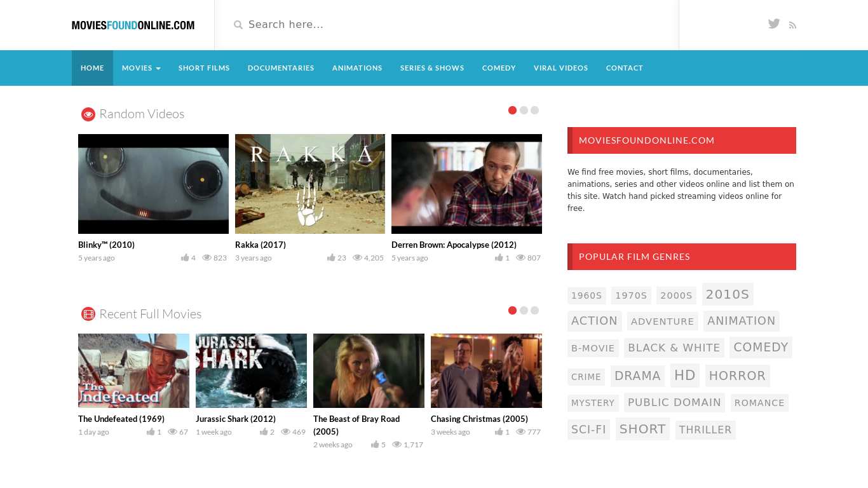Screen dimensions: 868x488
Task: Go to Series & Shows section
Action: 432,68
